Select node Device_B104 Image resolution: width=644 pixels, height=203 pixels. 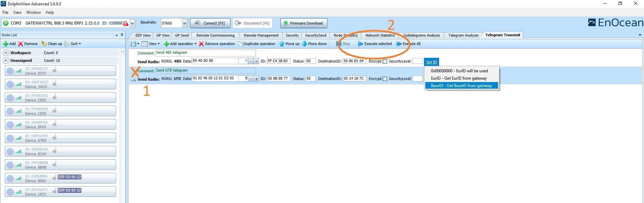[60, 151]
